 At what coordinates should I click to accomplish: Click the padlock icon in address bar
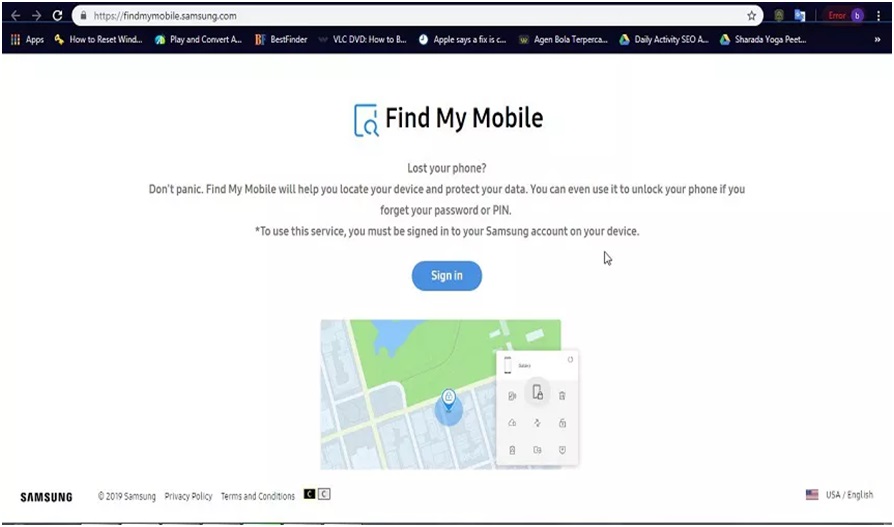(x=83, y=16)
